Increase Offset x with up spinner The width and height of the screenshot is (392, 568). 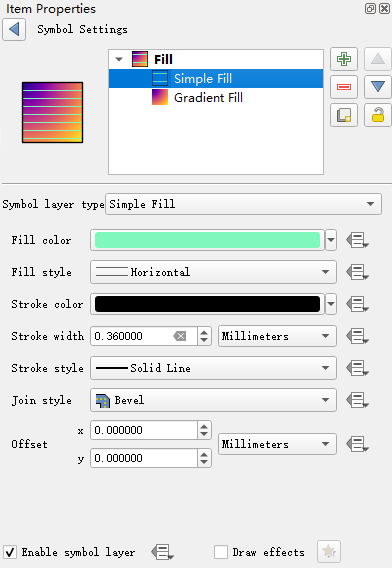click(204, 426)
